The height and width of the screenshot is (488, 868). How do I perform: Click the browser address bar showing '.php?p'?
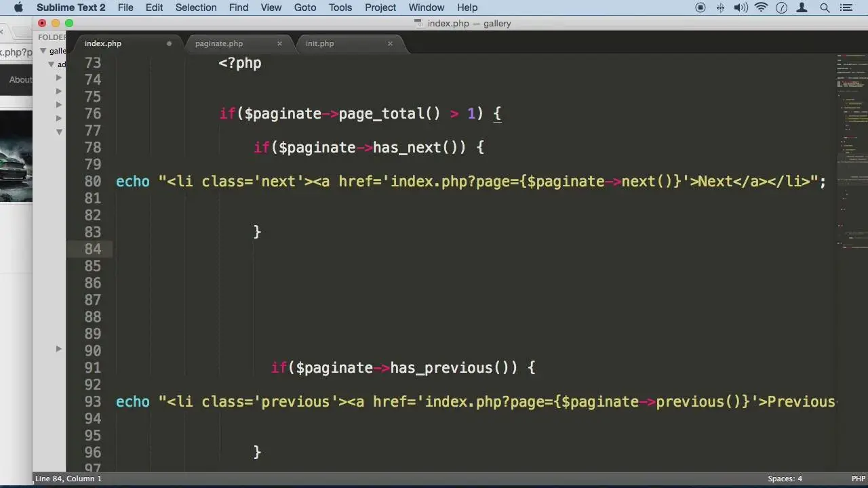[16, 52]
